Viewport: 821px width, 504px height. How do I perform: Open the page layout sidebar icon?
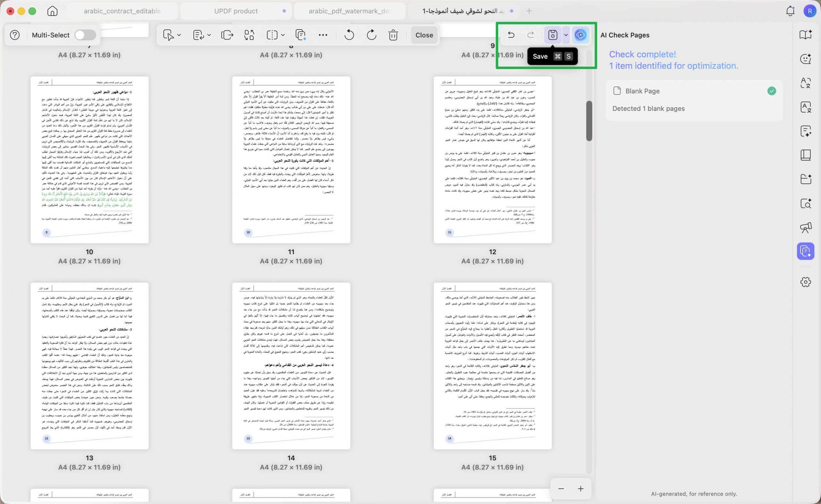pyautogui.click(x=806, y=155)
